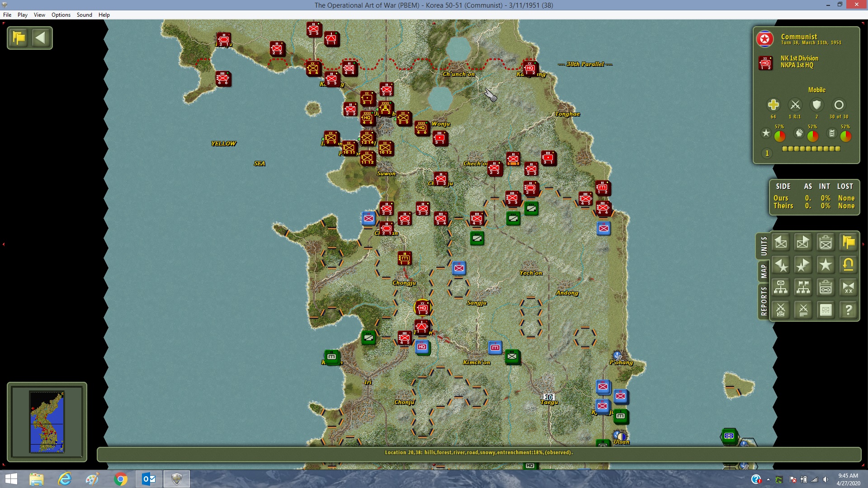Show hidden system tray icons
The height and width of the screenshot is (488, 868).
click(x=768, y=479)
